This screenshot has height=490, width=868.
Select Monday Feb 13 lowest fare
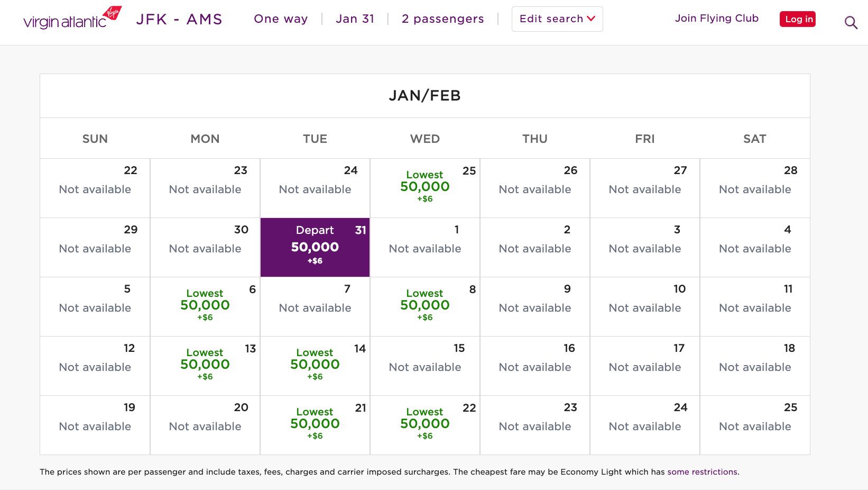point(205,365)
